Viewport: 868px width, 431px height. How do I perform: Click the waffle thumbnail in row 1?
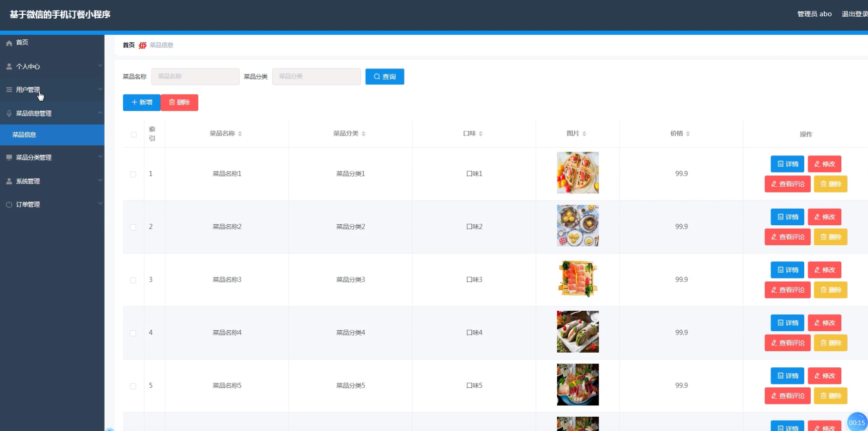(578, 173)
